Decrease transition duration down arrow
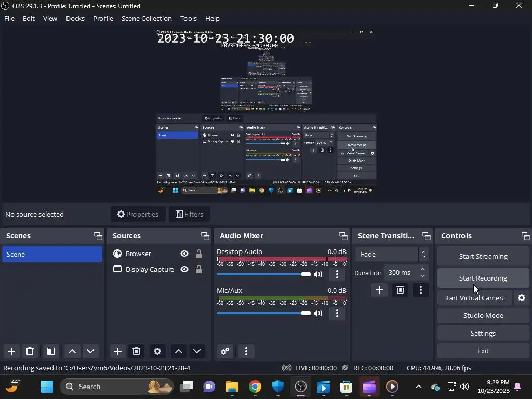This screenshot has height=399, width=532. click(422, 276)
